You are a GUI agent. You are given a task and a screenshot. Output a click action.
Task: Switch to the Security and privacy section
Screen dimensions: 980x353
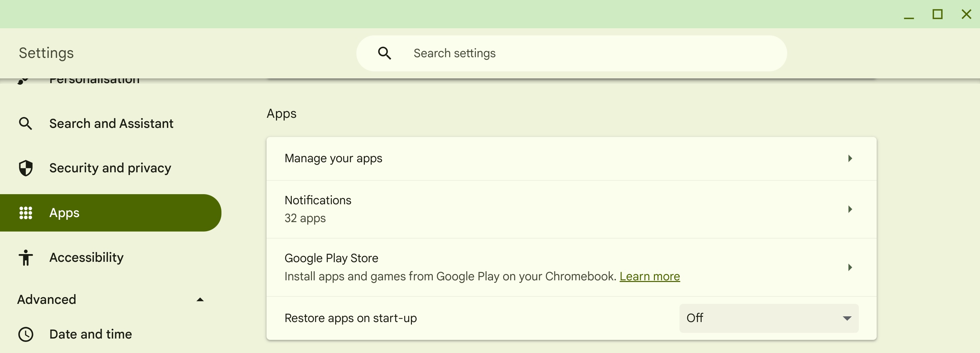tap(110, 168)
